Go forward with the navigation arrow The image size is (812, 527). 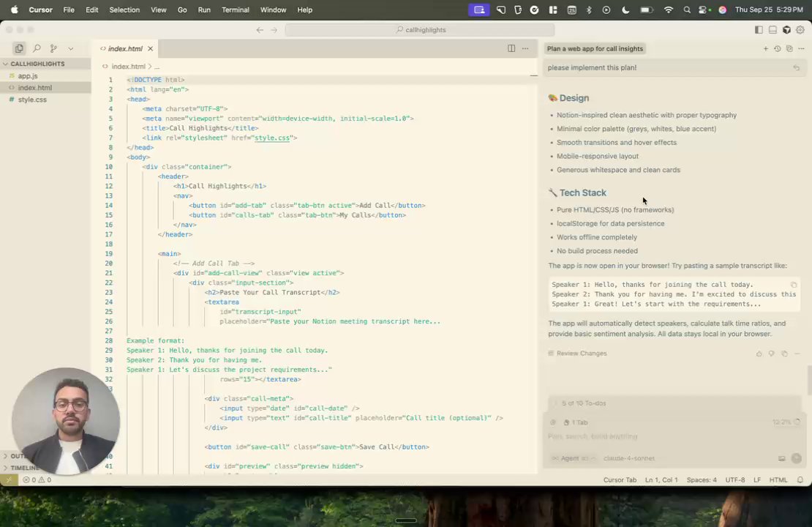pyautogui.click(x=274, y=30)
